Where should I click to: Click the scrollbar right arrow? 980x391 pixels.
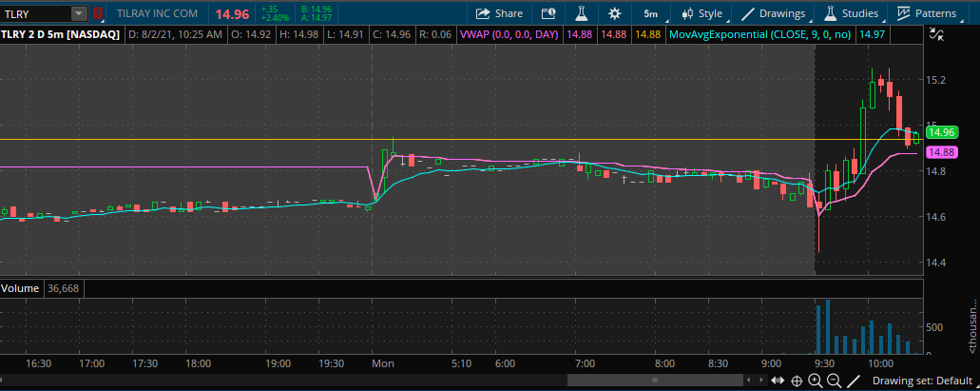point(760,380)
